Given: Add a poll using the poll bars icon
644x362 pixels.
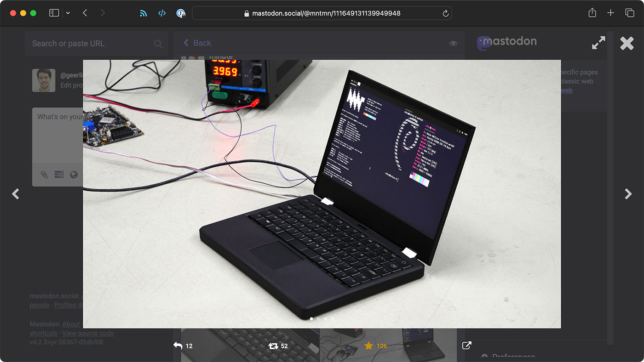Looking at the screenshot, I should pos(59,175).
